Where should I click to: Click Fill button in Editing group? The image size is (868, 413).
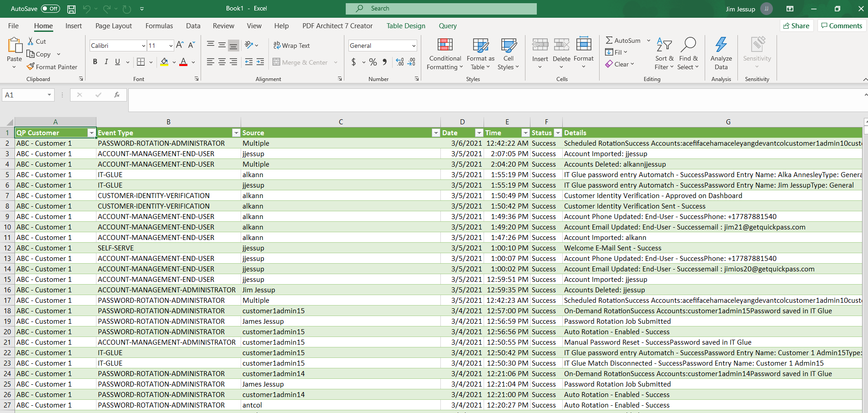tap(616, 52)
